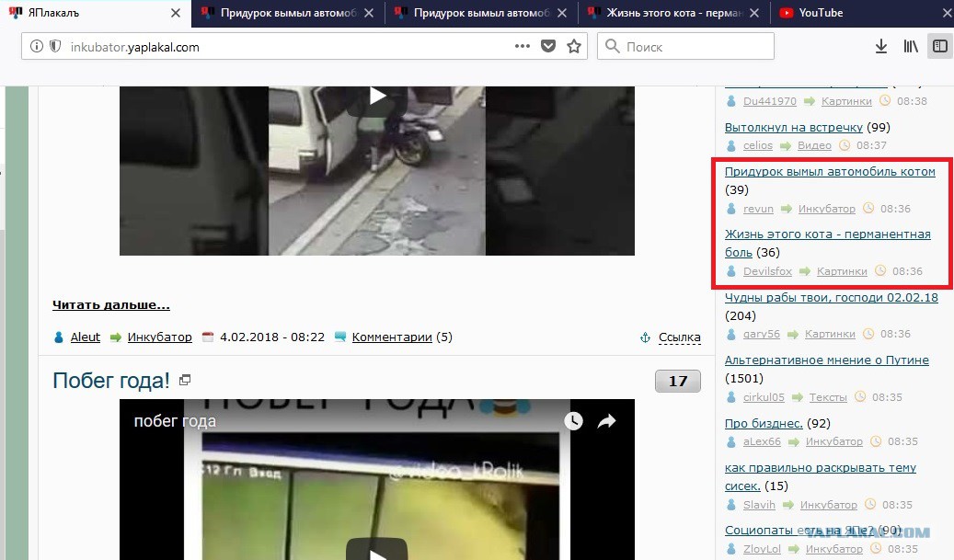
Task: Click the tracking protection shield icon
Action: click(x=54, y=46)
